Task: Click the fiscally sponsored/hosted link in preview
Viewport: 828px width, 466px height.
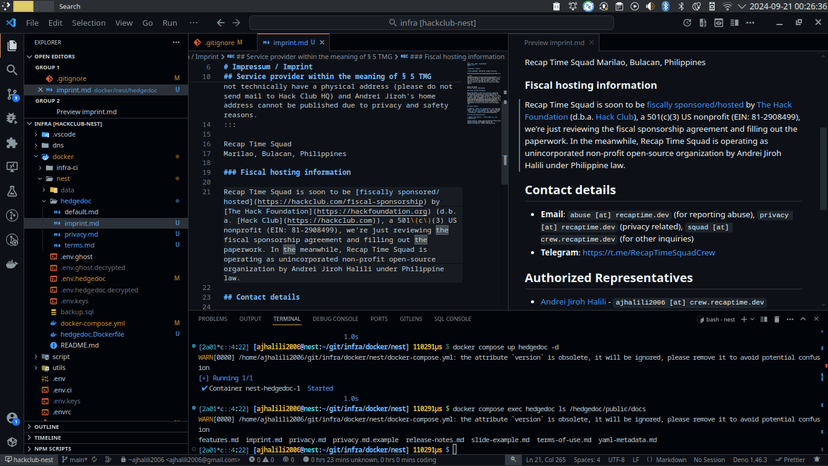Action: coord(694,104)
